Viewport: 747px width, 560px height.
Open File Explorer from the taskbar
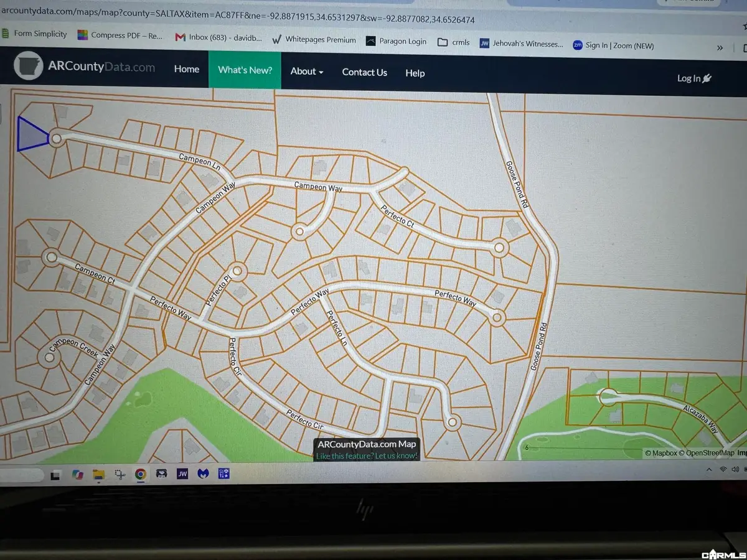click(99, 474)
